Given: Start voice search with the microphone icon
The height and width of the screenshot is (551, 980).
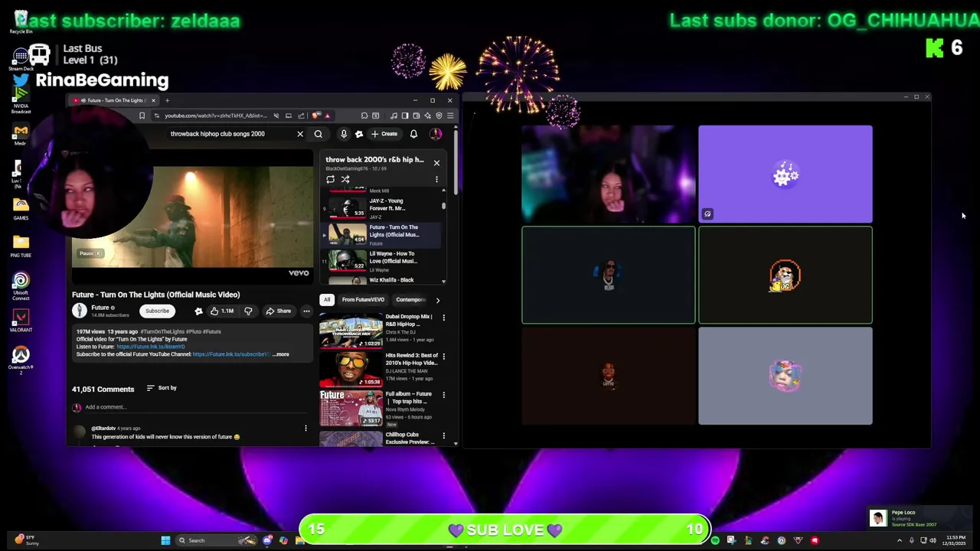Looking at the screenshot, I should point(344,134).
